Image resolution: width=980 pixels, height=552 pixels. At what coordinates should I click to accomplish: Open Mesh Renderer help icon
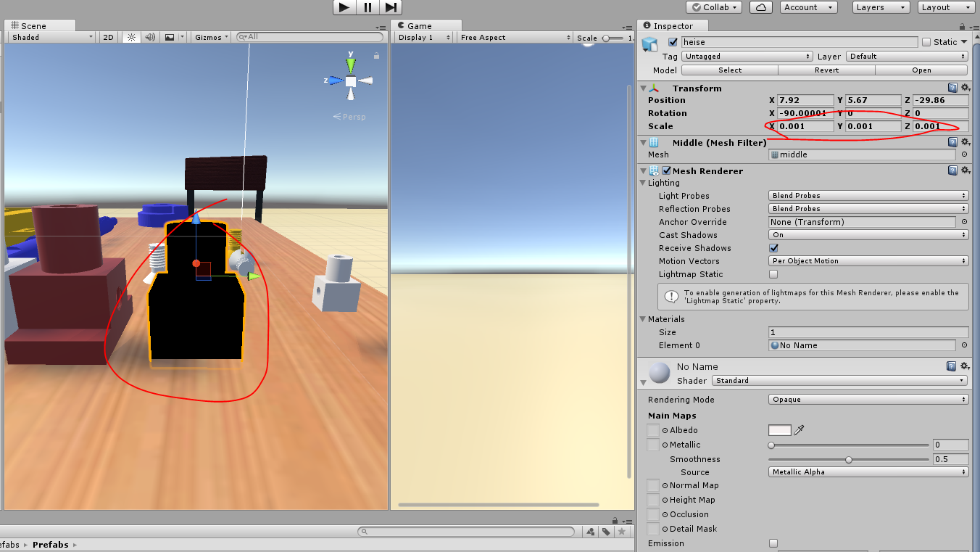tap(953, 170)
